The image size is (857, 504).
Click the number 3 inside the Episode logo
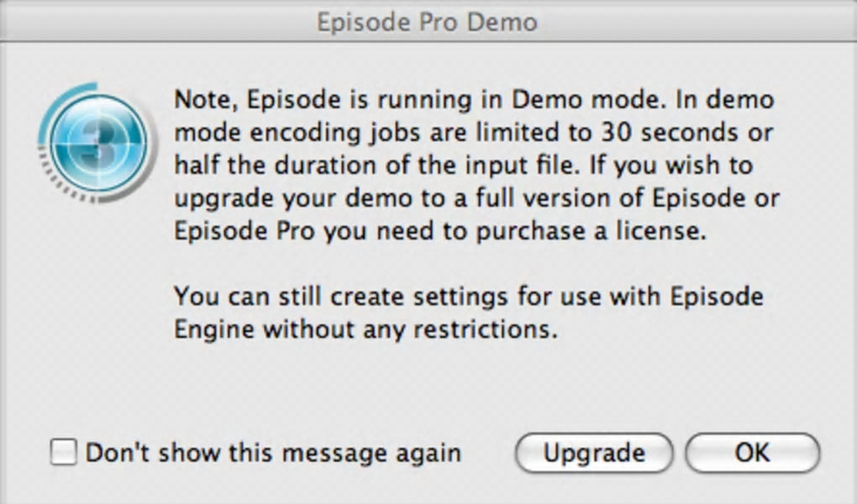pos(99,144)
